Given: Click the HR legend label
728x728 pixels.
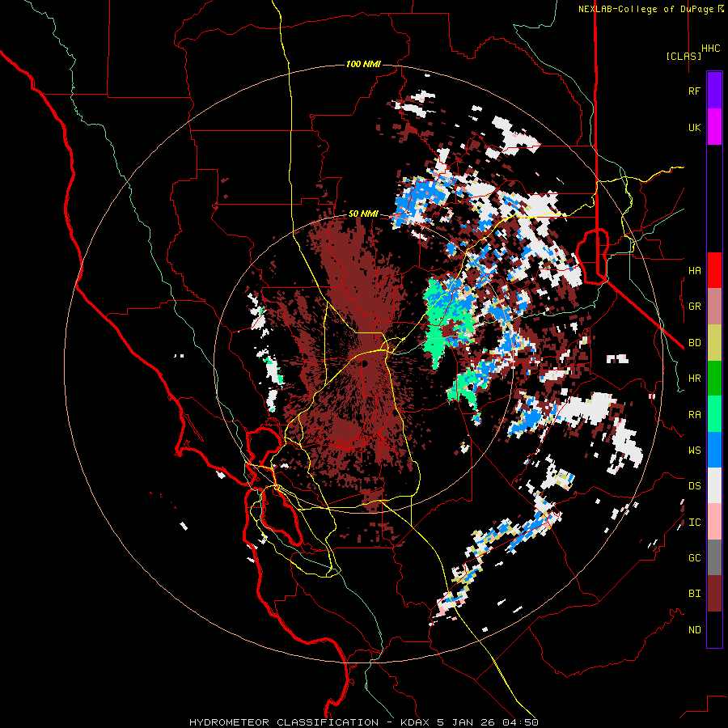Looking at the screenshot, I should point(694,379).
